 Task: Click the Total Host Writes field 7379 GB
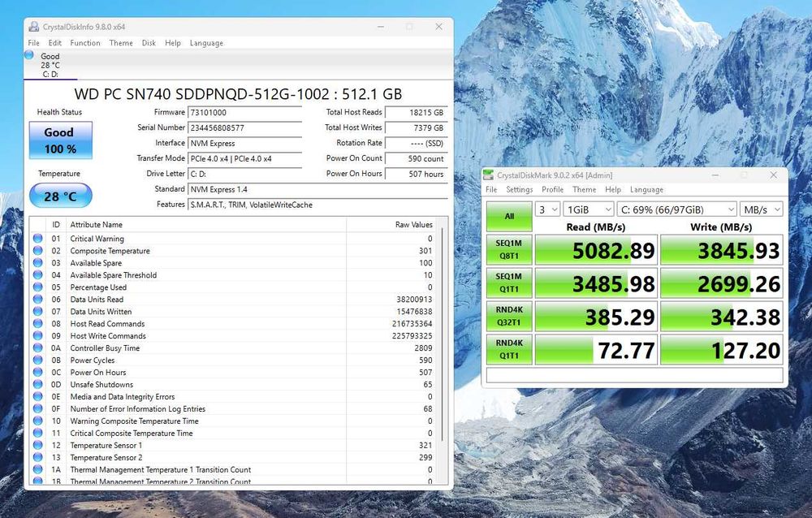tap(417, 127)
